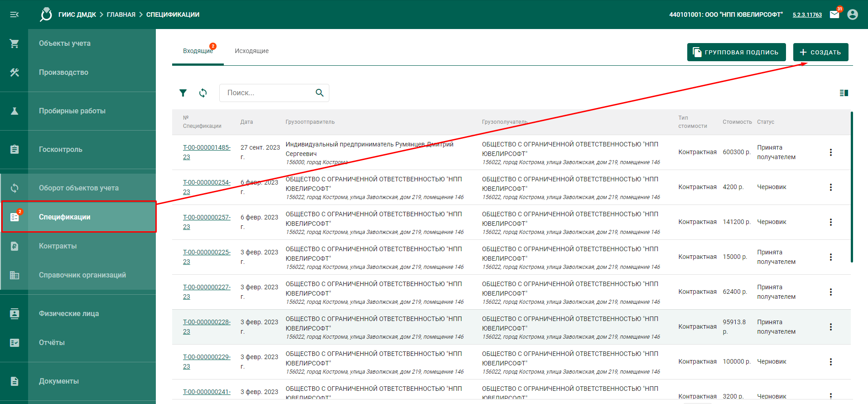Click the flask icon for Пробирные работы
868x404 pixels.
pos(14,111)
